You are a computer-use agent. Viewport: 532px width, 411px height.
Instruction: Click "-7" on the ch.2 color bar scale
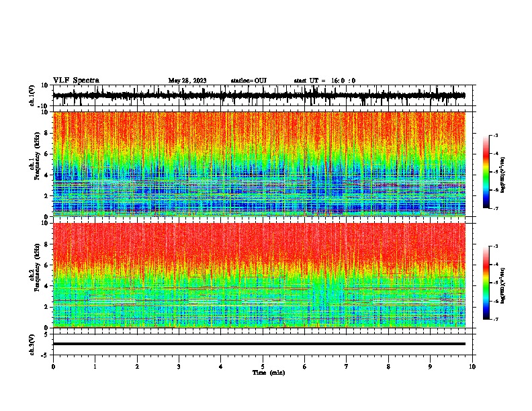pos(496,319)
